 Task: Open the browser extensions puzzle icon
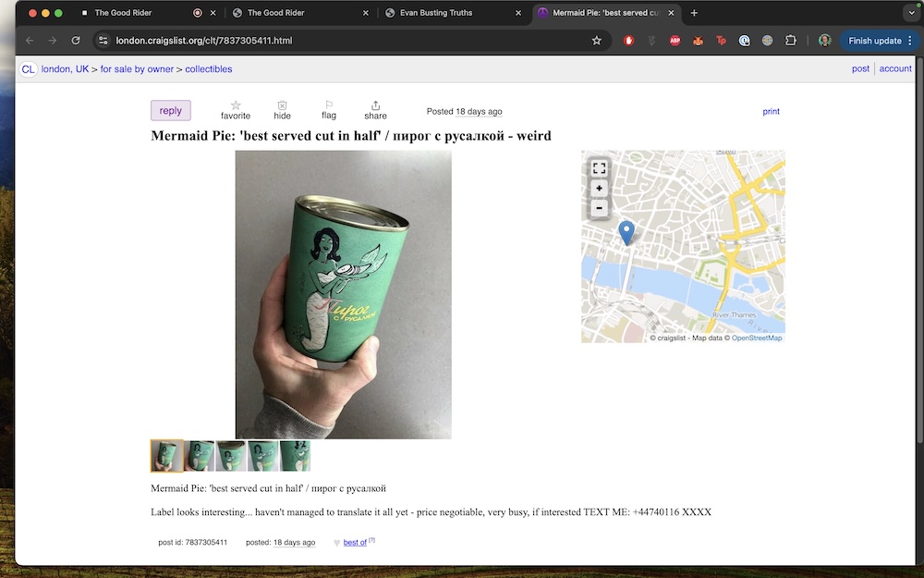pos(791,41)
